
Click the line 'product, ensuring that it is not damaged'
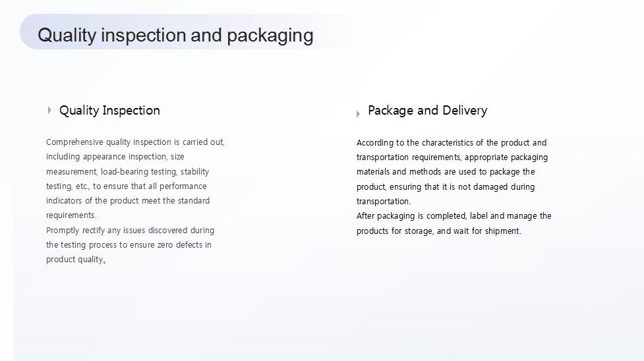pos(446,187)
